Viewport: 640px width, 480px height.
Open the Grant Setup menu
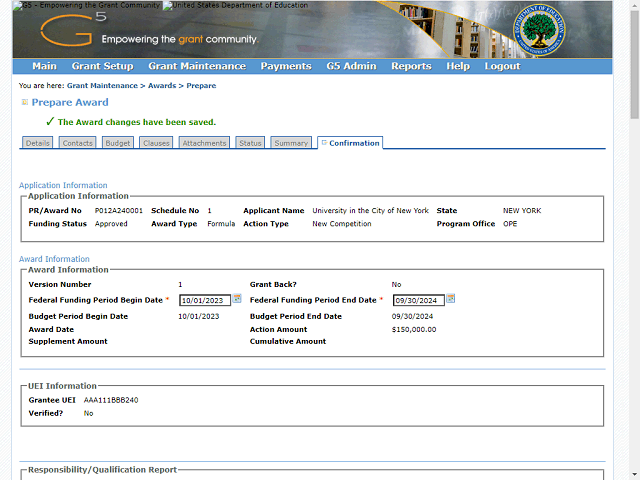tap(102, 66)
